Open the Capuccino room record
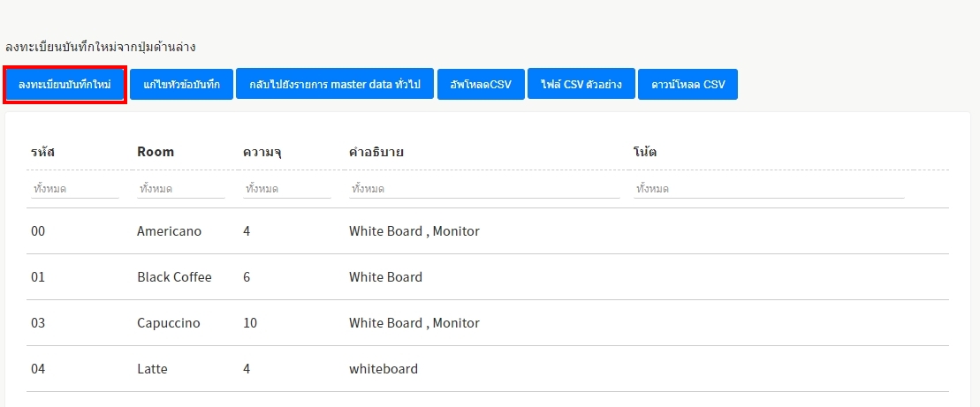Viewport: 980px width, 407px height. (168, 323)
